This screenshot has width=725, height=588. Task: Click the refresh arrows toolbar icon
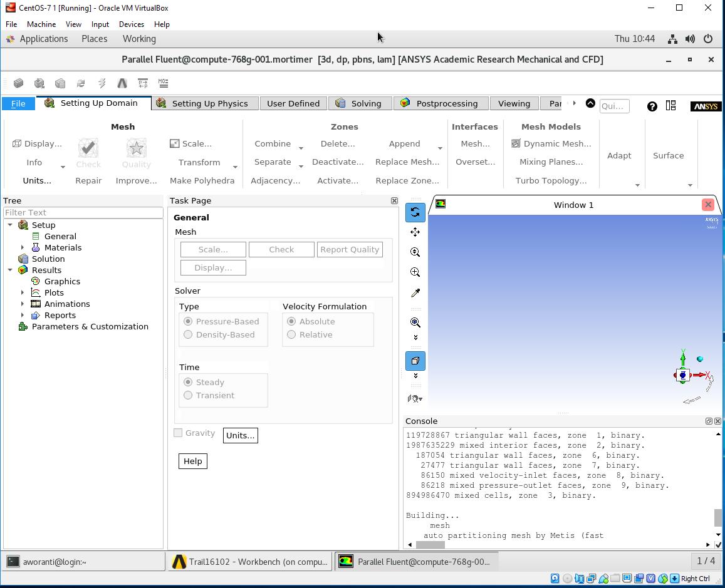pos(81,83)
